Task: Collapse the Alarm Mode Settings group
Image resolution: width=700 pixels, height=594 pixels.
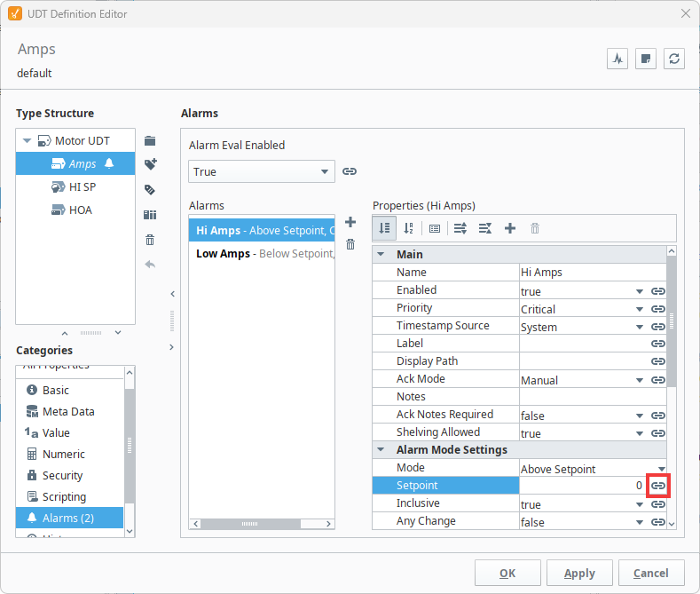Action: coord(381,450)
